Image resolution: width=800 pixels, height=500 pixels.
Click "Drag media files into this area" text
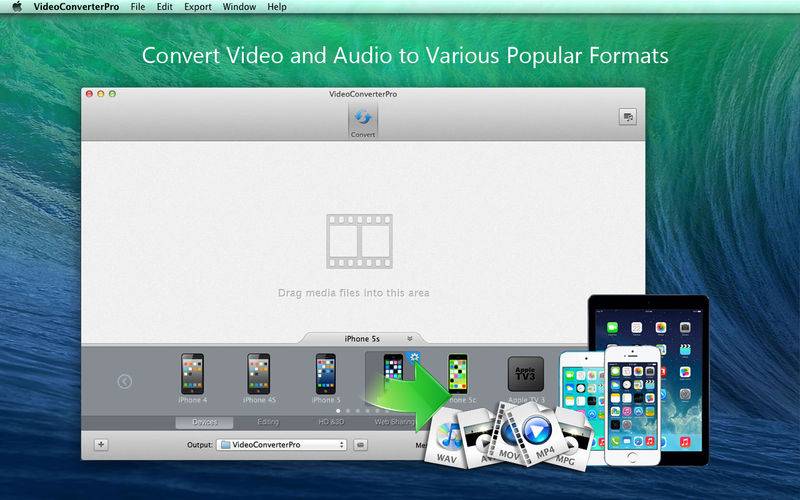354,293
